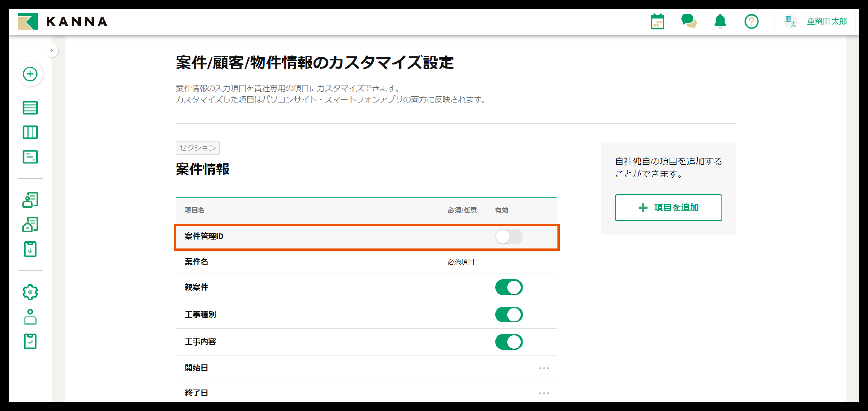Open the clipboard check sidebar icon
This screenshot has height=411, width=868.
point(30,341)
